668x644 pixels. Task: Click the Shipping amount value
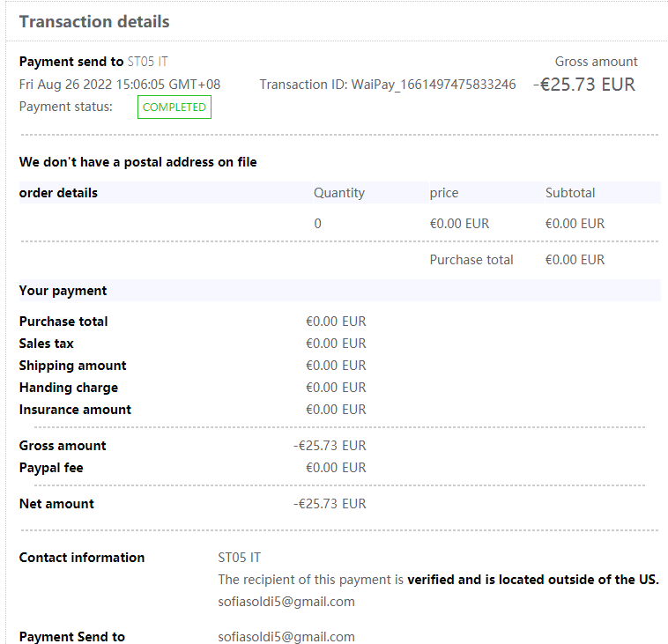[x=336, y=365]
